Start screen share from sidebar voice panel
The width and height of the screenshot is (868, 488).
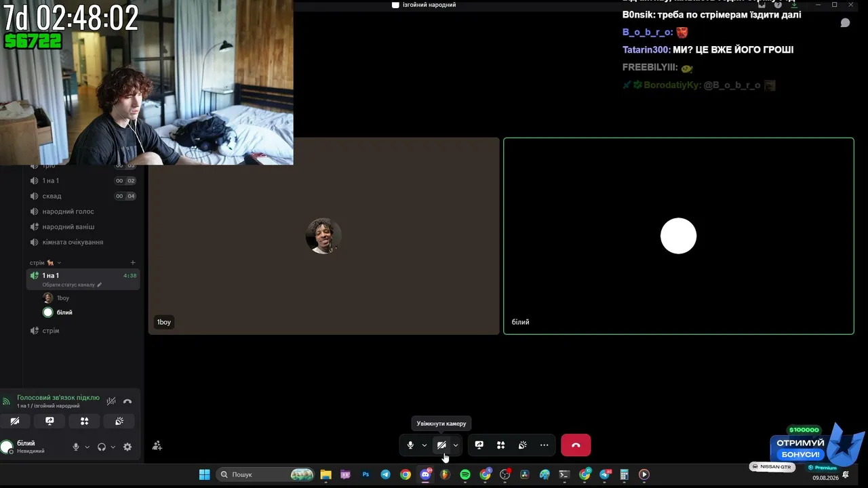50,421
